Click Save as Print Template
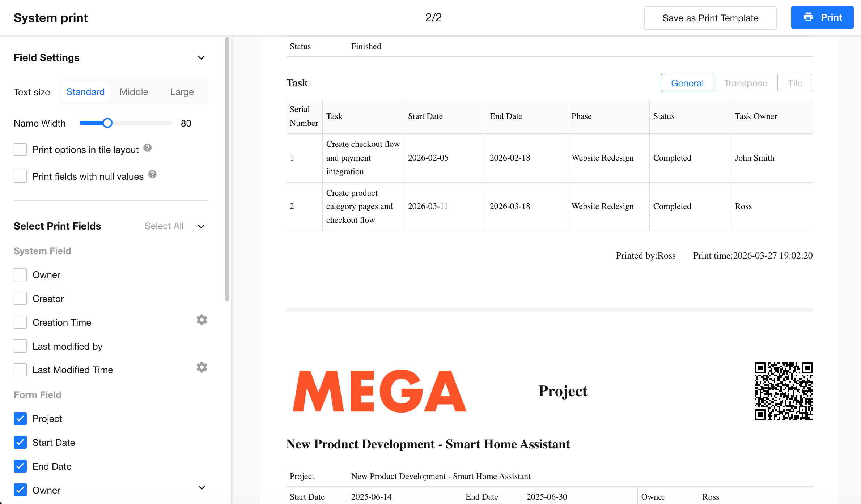This screenshot has width=861, height=504. 710,18
